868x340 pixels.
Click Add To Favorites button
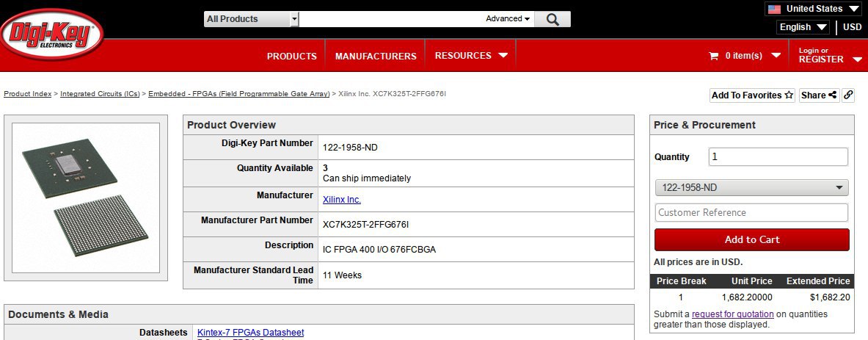point(753,95)
